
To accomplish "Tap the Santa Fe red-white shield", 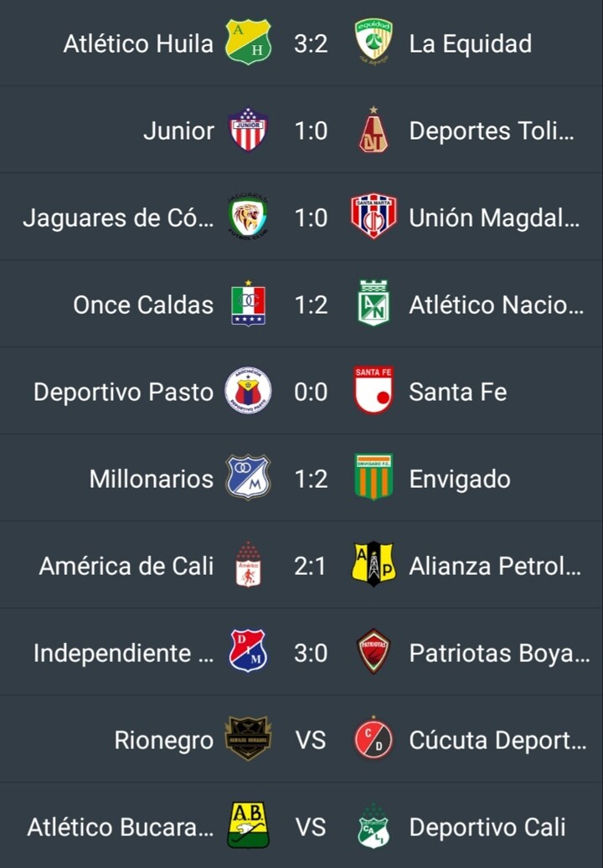I will pyautogui.click(x=374, y=390).
